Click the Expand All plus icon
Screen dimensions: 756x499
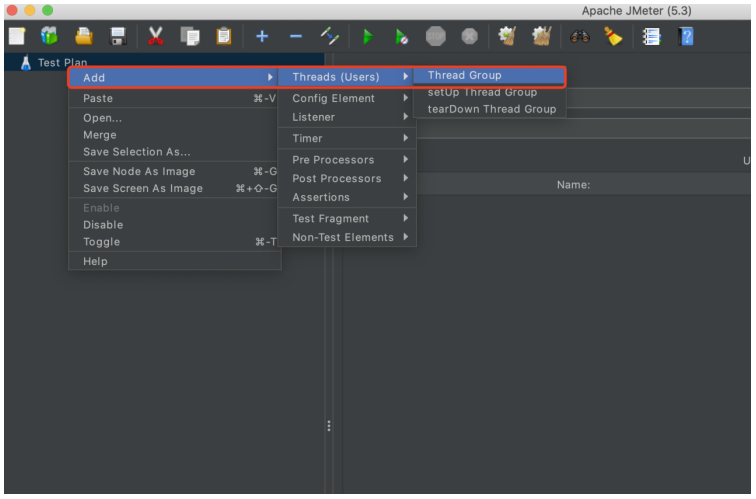pyautogui.click(x=262, y=36)
